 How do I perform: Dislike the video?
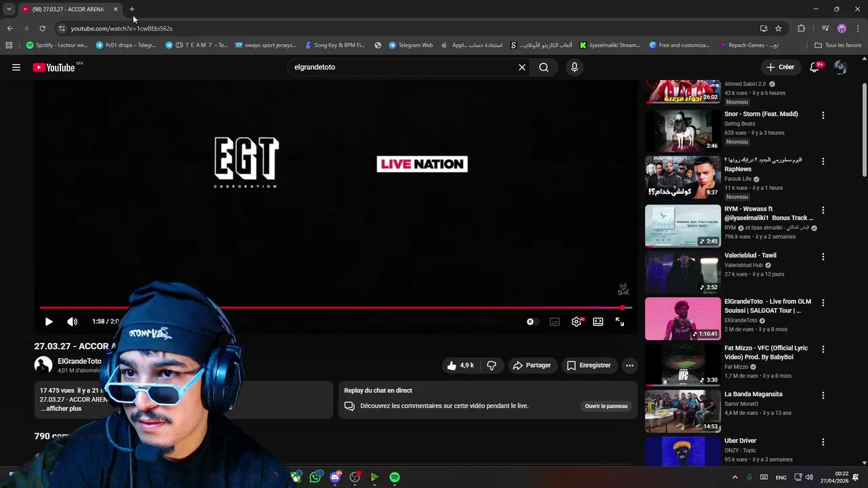(492, 365)
